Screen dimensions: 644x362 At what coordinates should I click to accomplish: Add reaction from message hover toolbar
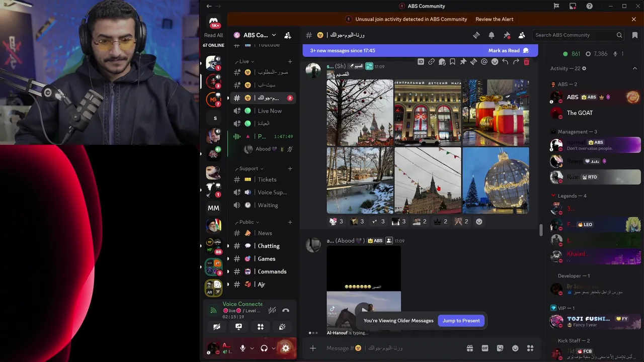[x=495, y=62]
